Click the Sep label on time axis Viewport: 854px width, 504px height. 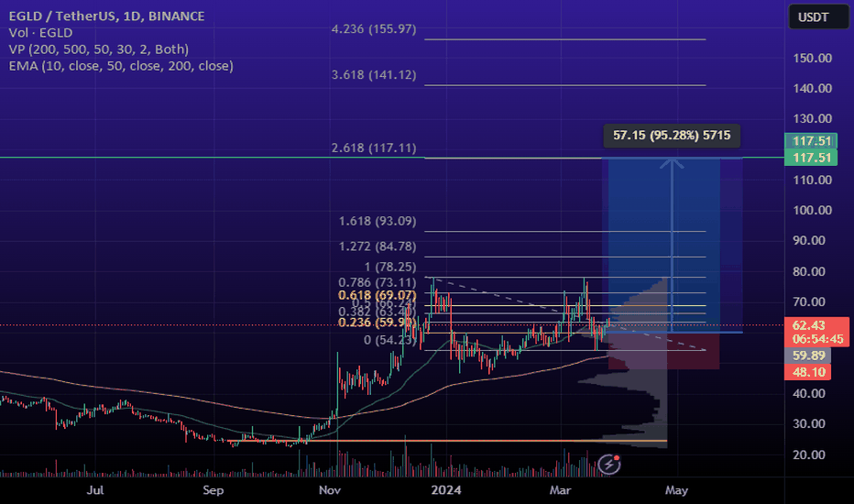point(213,490)
